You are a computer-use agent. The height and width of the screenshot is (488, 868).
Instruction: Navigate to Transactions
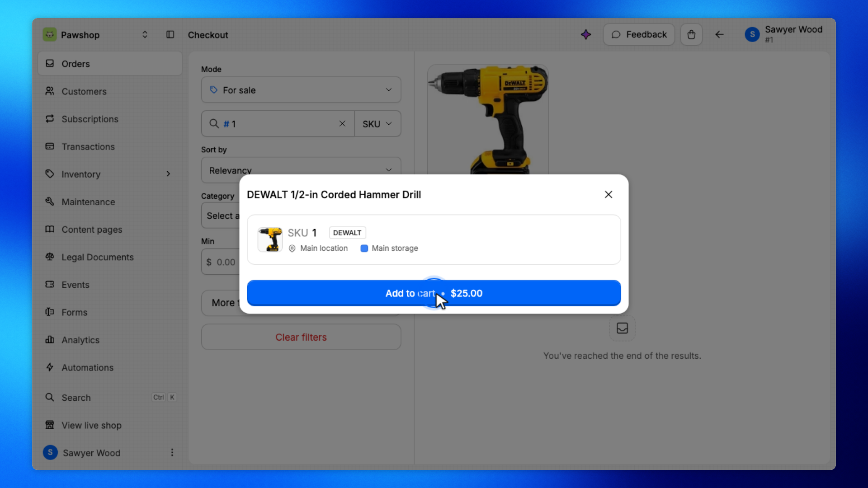tap(110, 146)
